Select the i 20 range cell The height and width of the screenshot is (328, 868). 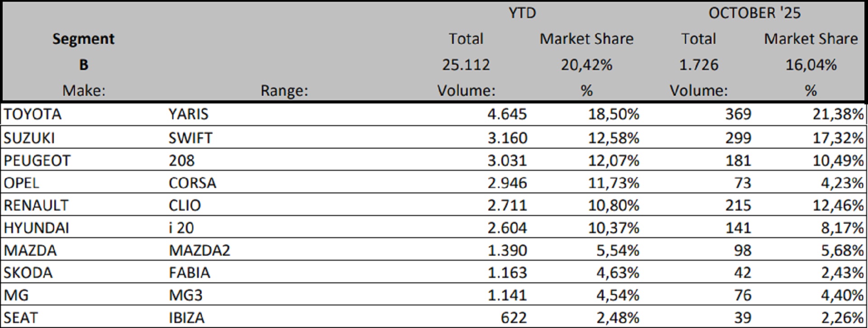coord(181,228)
